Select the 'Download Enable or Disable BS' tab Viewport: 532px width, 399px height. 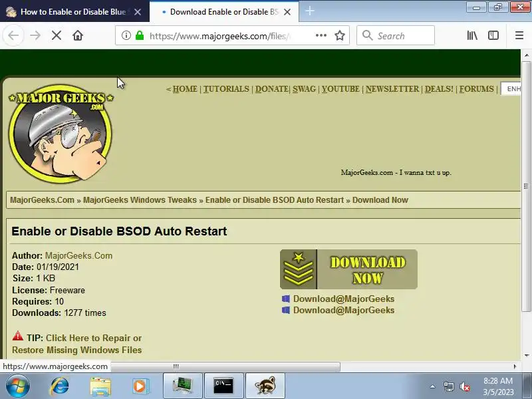[x=224, y=12]
